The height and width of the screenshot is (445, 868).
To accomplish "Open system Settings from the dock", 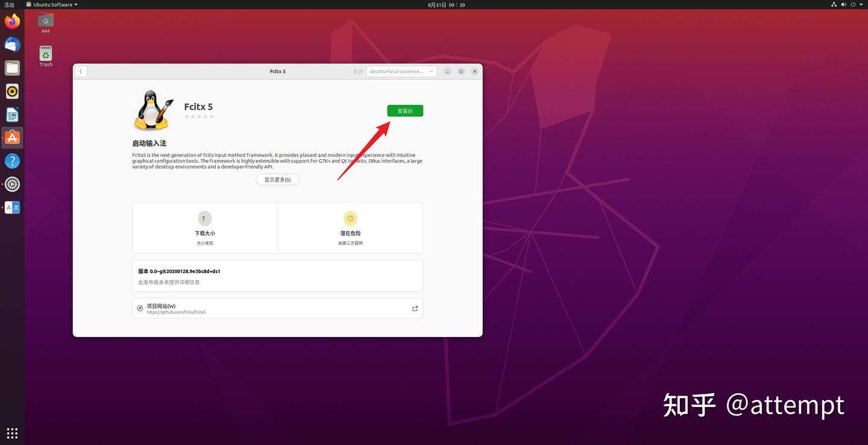I will pos(12,184).
